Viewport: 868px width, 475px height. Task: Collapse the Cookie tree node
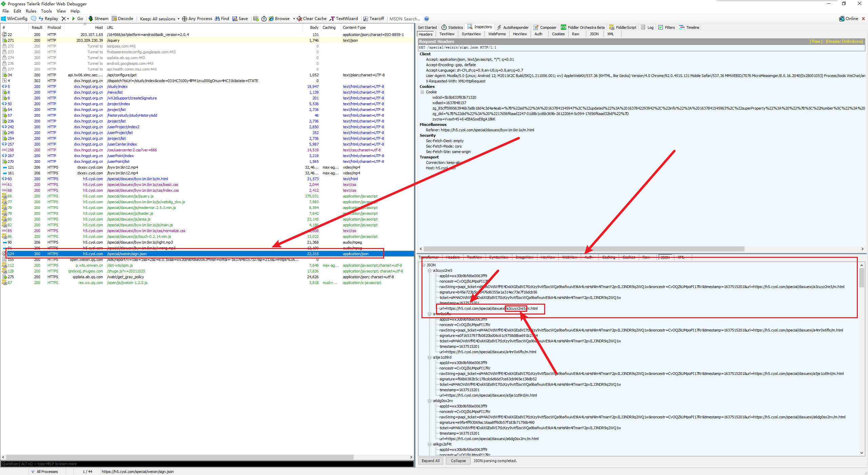click(422, 92)
